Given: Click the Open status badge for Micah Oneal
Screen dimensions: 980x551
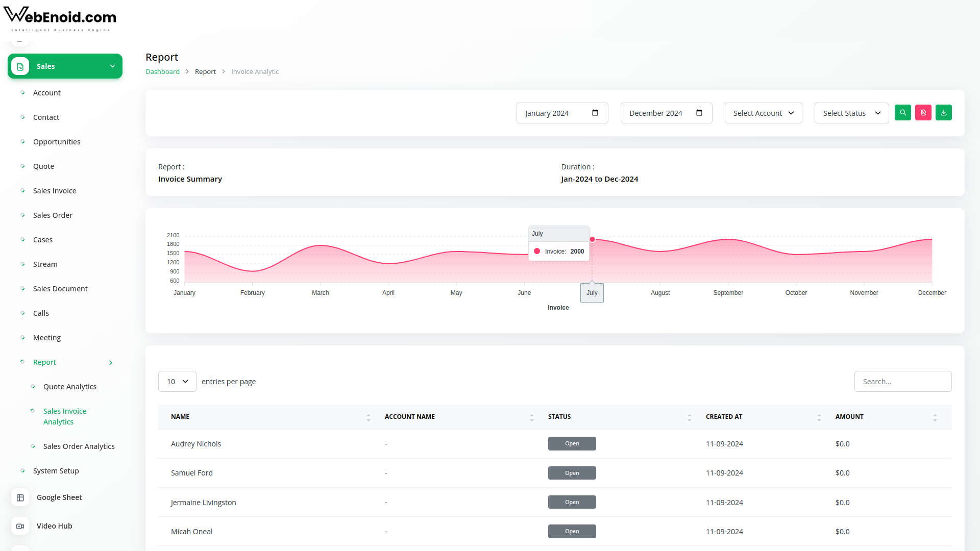Looking at the screenshot, I should [572, 532].
